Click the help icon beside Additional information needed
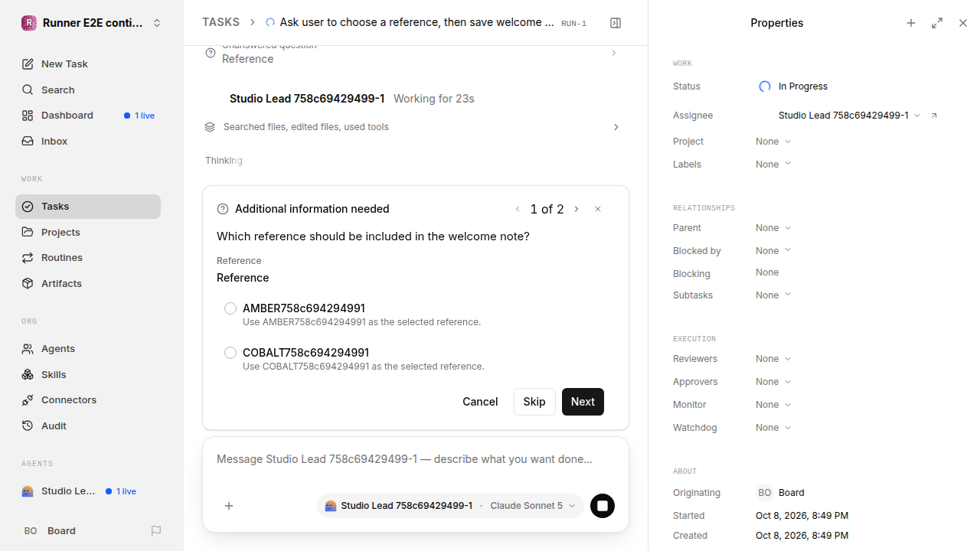 [x=223, y=209]
